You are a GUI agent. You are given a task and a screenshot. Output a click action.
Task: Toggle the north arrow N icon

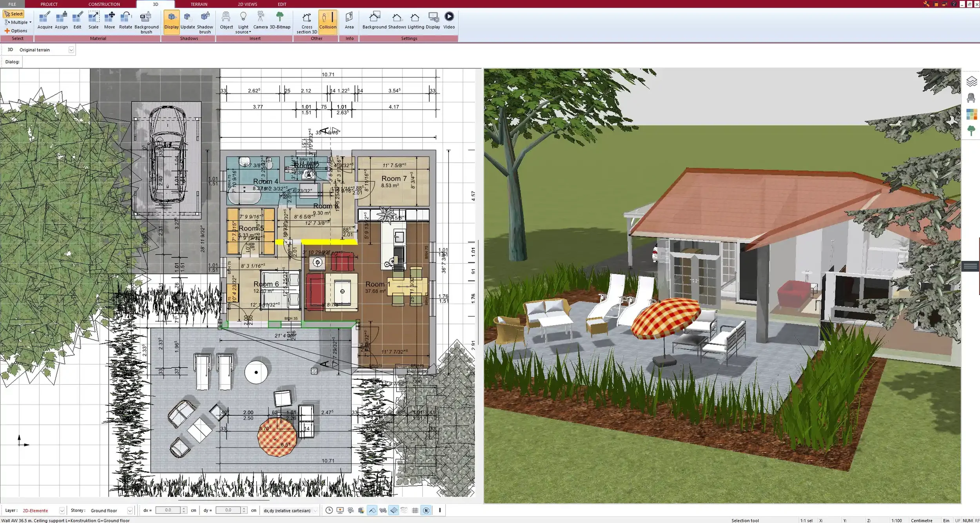coord(426,510)
